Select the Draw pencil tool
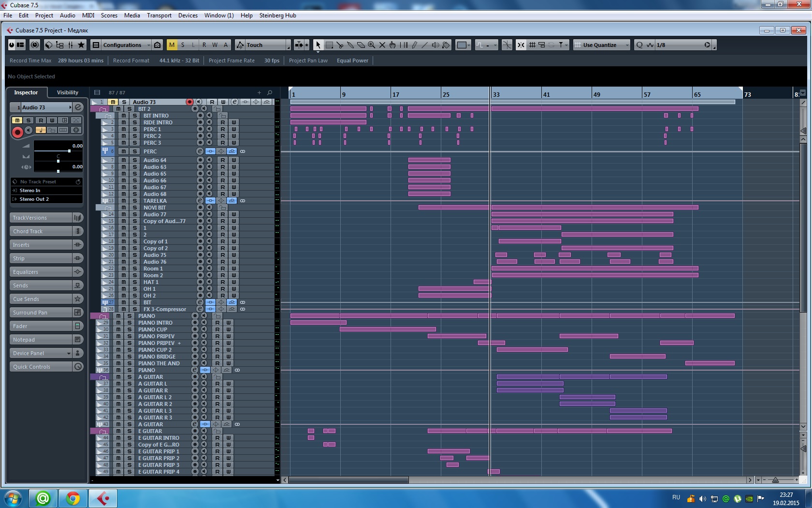 414,45
